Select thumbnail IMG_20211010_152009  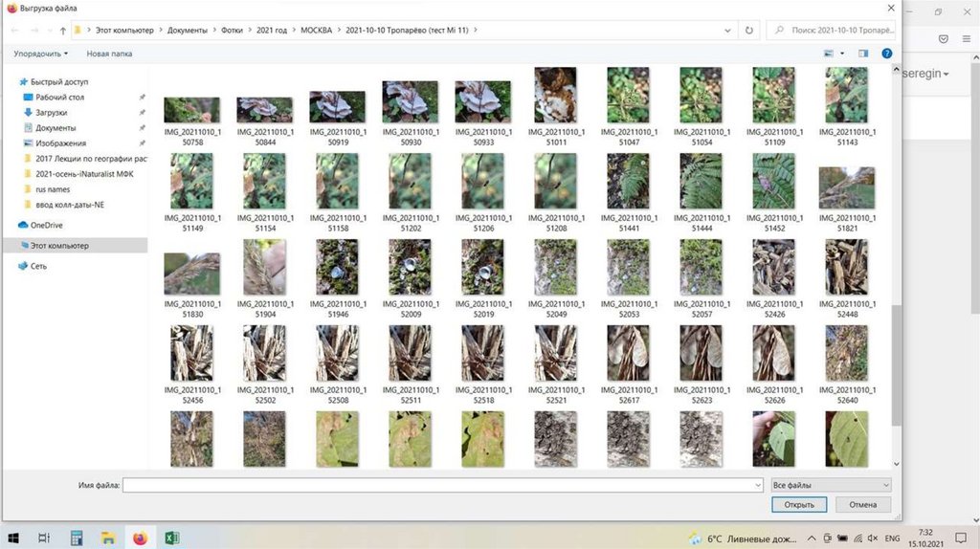click(410, 267)
